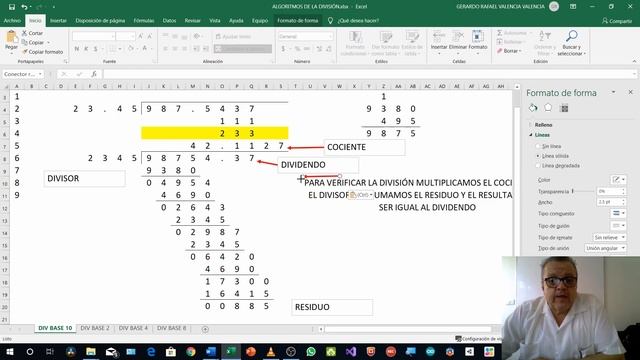Open Fill & Line icon in Formato de forma
Screen dimensions: 640x360
[533, 108]
